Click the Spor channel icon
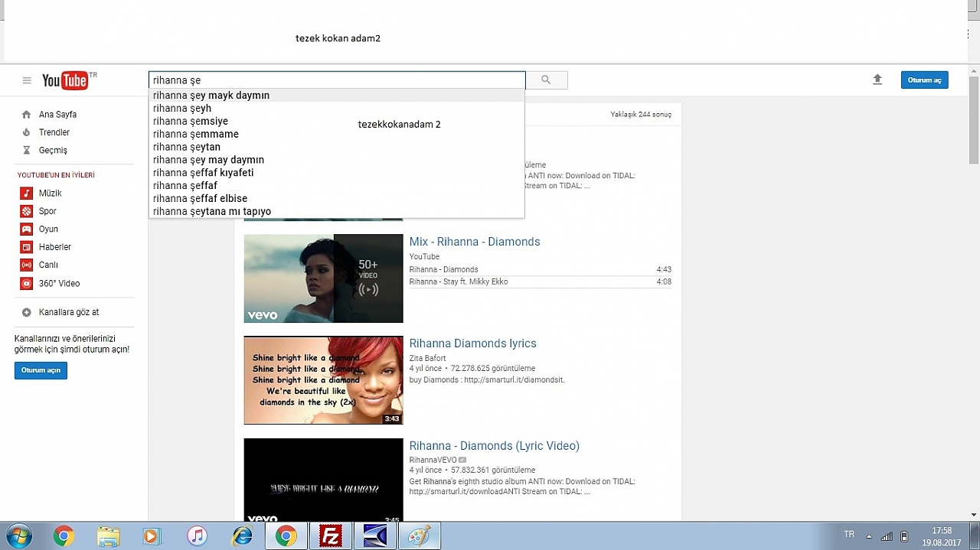This screenshot has width=980, height=550. pos(27,211)
